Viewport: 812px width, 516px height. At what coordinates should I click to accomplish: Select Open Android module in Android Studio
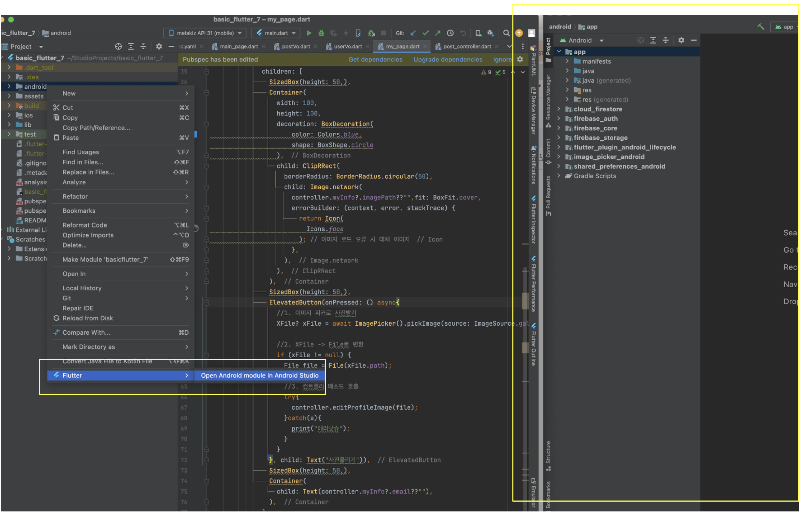coord(259,375)
